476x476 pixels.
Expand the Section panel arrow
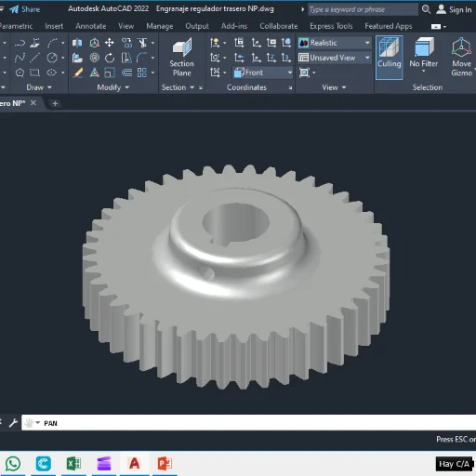coord(192,87)
